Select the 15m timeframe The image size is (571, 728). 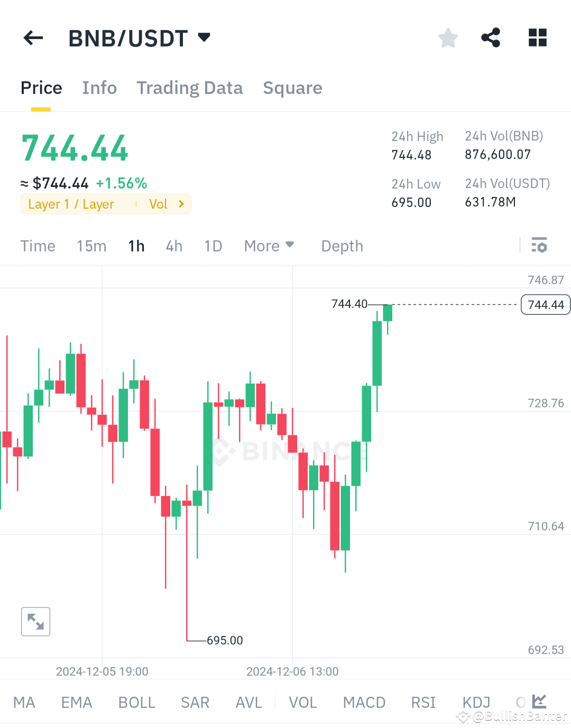pyautogui.click(x=91, y=246)
